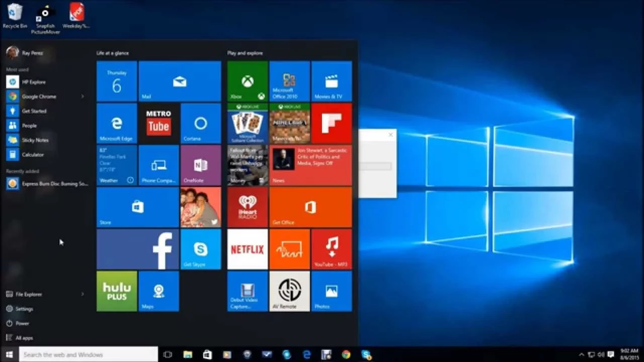Open the Phone Companion tile

tap(158, 165)
